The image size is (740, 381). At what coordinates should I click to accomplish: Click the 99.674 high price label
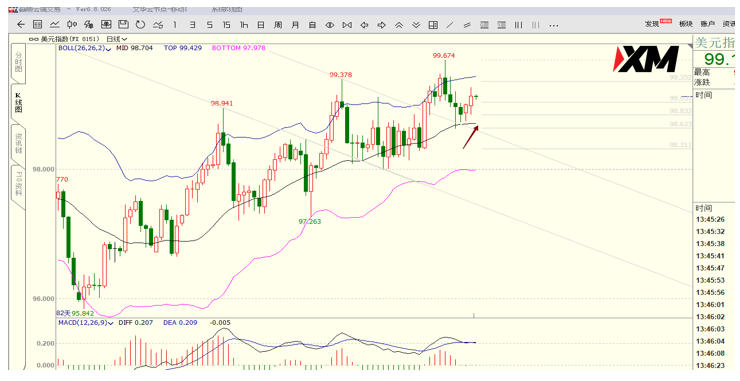point(444,56)
